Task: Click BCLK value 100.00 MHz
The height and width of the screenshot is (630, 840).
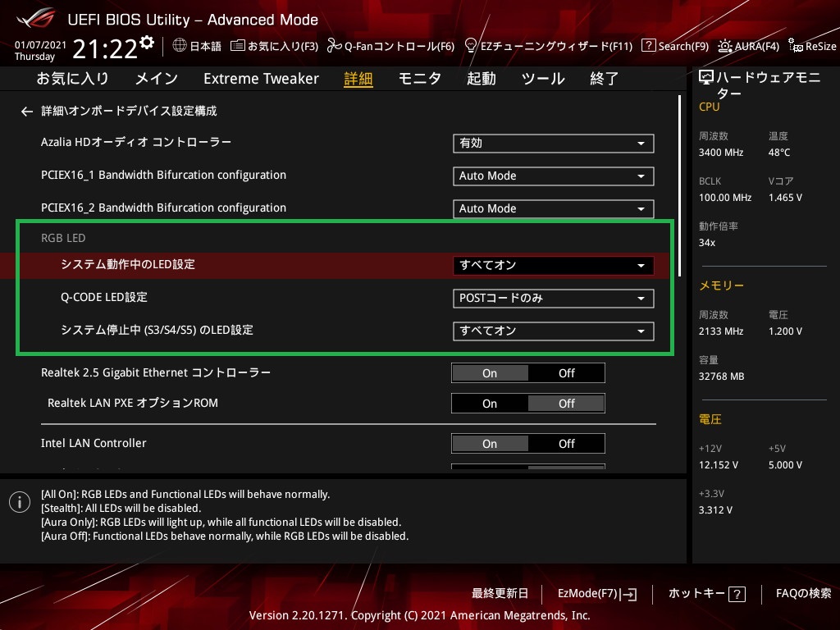Action: click(x=725, y=198)
